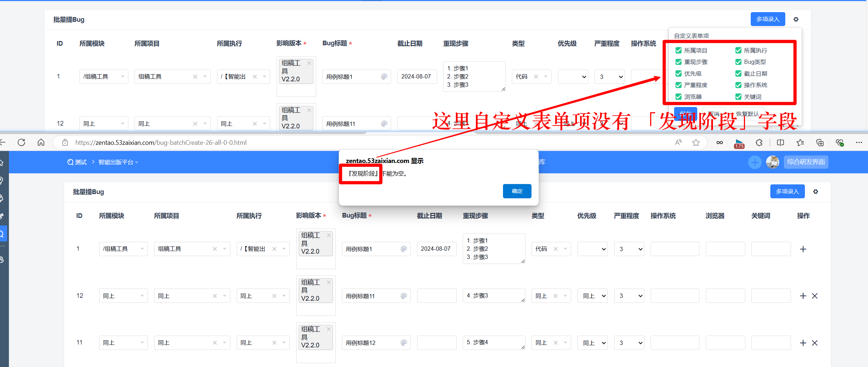The width and height of the screenshot is (868, 367).
Task: Click the 2024-08-07 date field in the browser window
Action: tap(437, 249)
